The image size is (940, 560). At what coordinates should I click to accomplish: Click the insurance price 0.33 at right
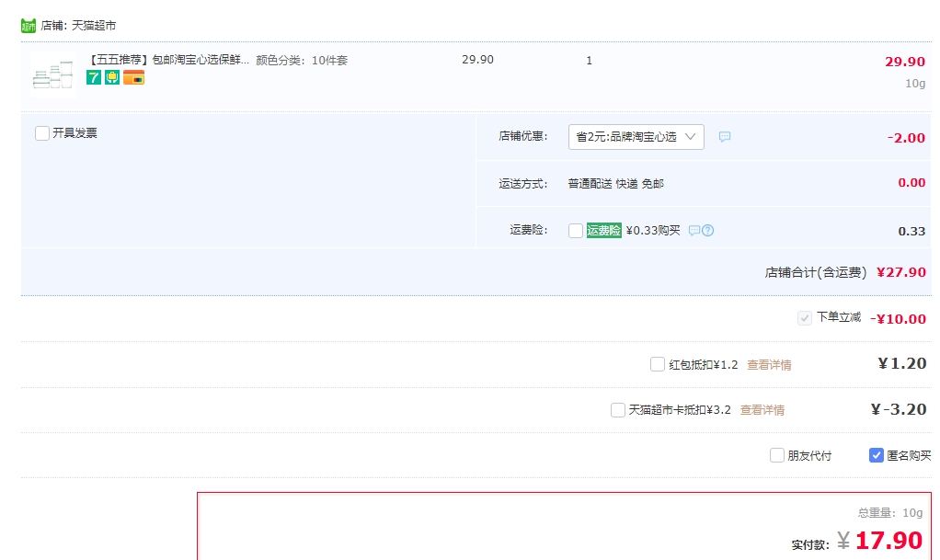coord(911,232)
